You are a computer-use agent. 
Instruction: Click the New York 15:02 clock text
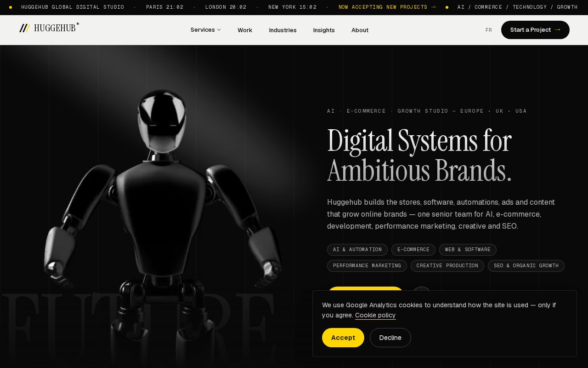tap(293, 7)
